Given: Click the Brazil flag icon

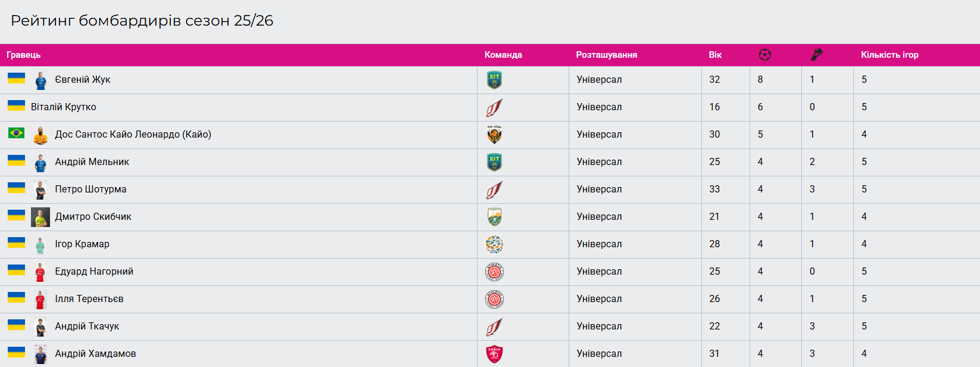Looking at the screenshot, I should [16, 133].
